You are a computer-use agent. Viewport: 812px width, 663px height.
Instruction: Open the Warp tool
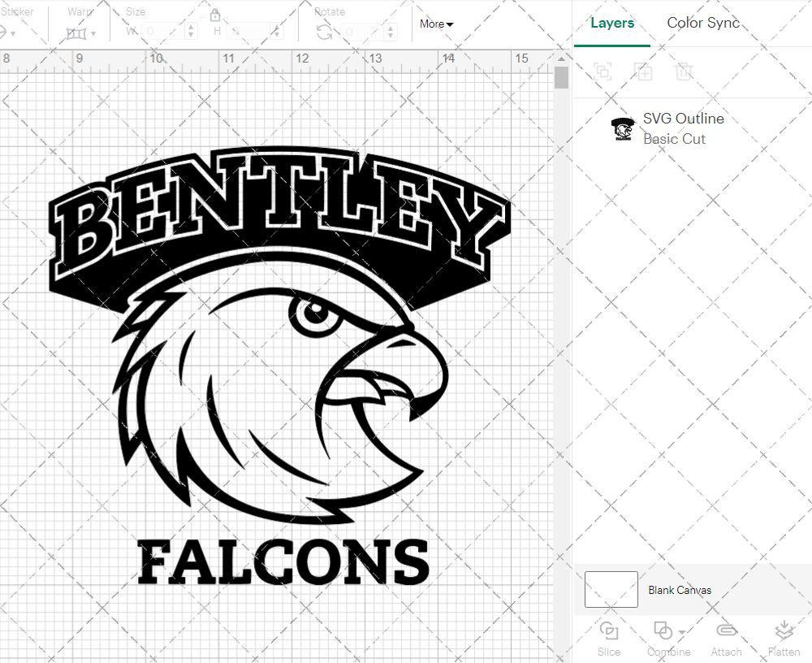[x=78, y=32]
